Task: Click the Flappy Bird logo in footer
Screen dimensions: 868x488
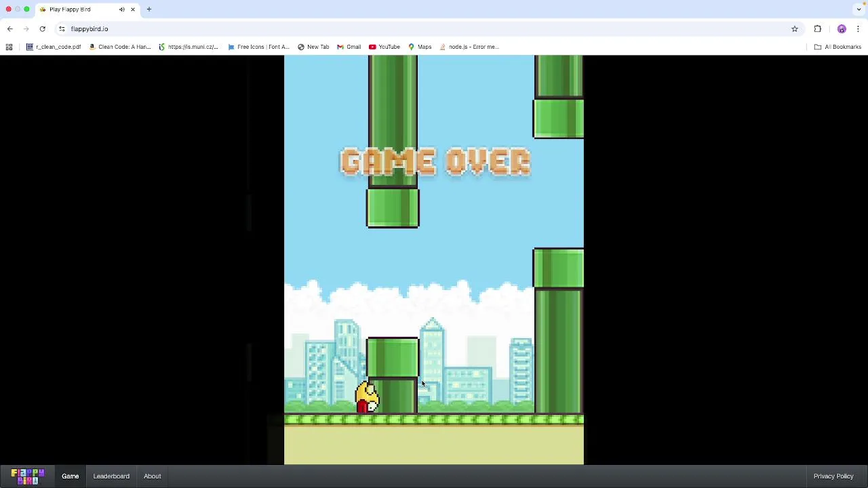Action: pos(28,476)
